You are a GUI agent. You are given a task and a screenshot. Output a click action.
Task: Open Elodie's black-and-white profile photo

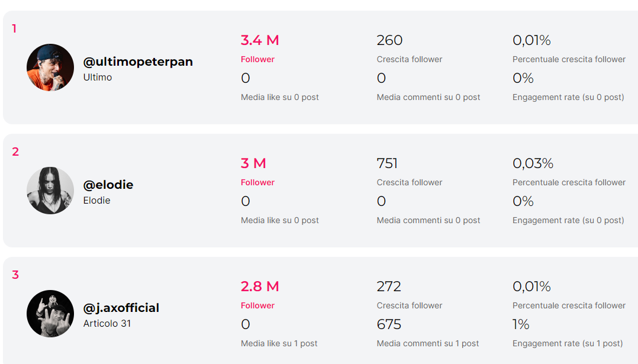pos(50,191)
